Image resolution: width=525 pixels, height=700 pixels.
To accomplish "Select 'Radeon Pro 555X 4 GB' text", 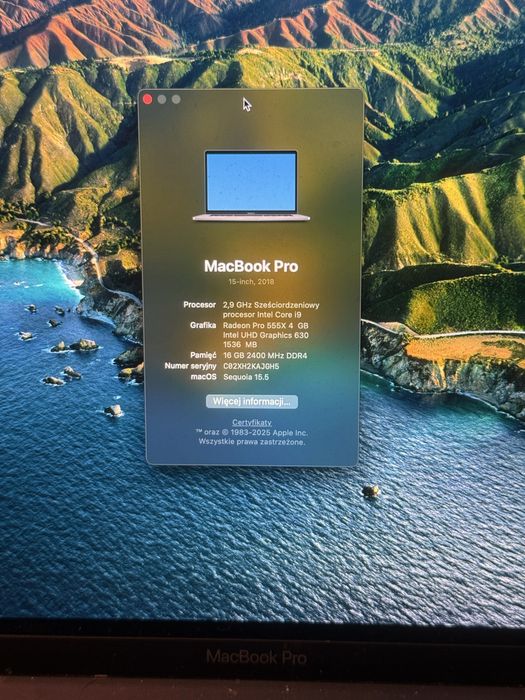I will 266,325.
